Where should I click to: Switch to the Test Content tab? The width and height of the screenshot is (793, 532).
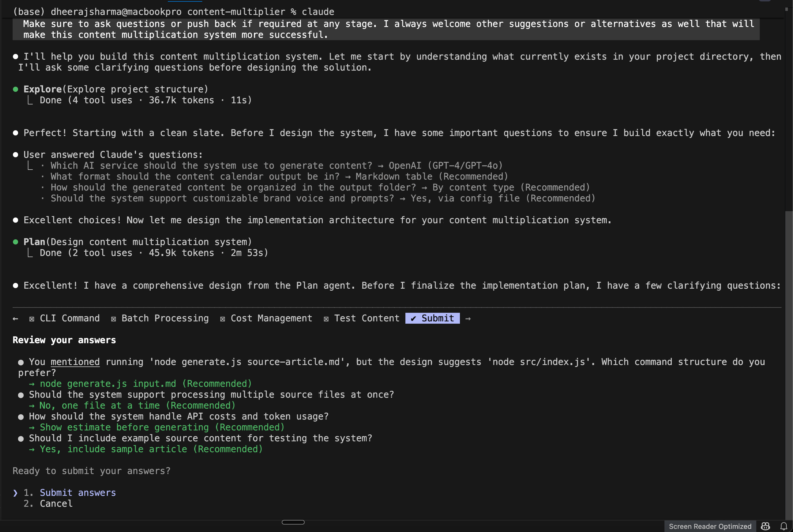[366, 318]
